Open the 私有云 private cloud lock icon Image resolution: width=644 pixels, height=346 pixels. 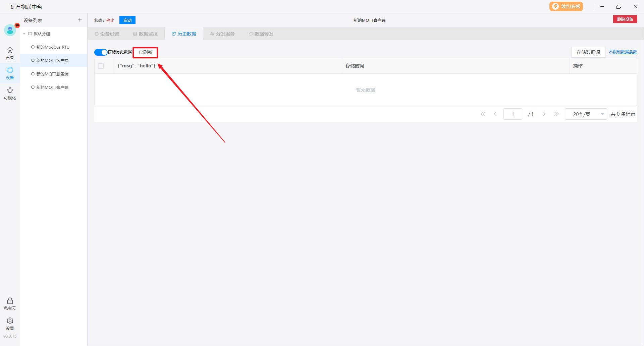tap(10, 304)
